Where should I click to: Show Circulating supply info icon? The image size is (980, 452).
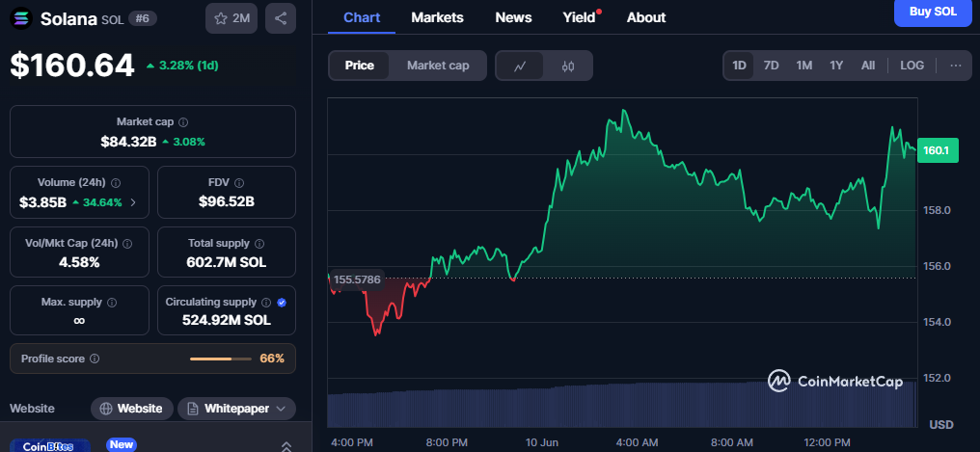(x=266, y=303)
